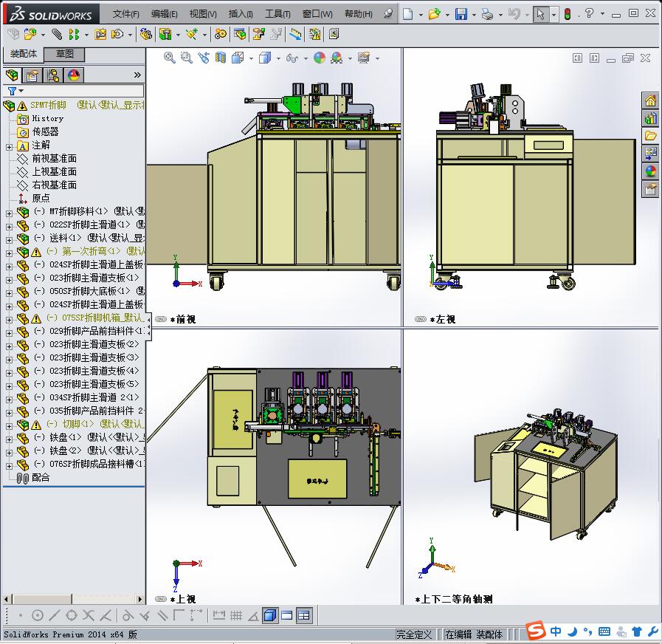Expand the 076SP折脚成品接料槽 component node
The image size is (662, 644).
coord(9,466)
